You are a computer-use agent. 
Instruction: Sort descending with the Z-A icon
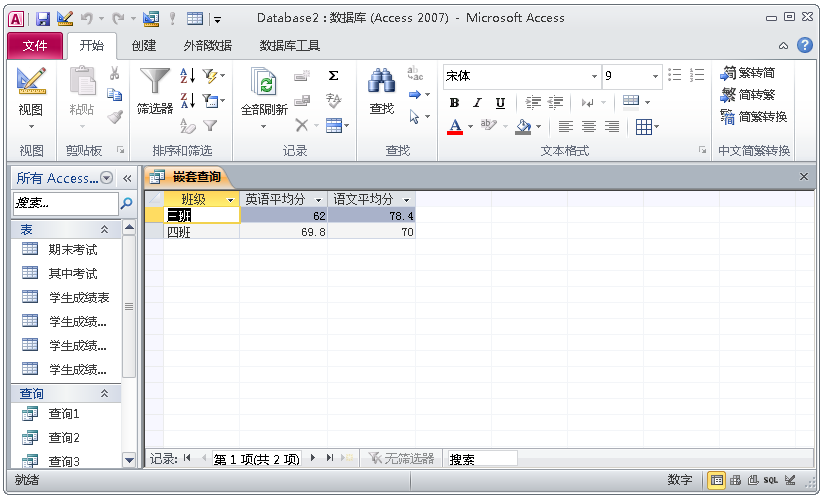pyautogui.click(x=187, y=100)
